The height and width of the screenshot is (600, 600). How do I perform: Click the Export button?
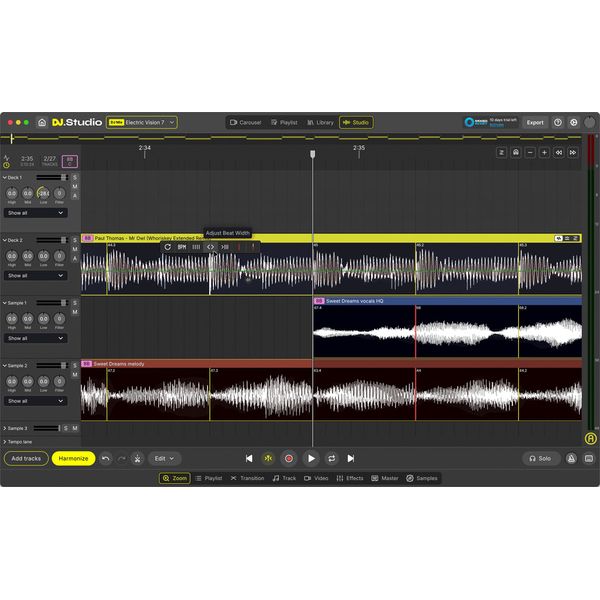[x=535, y=122]
